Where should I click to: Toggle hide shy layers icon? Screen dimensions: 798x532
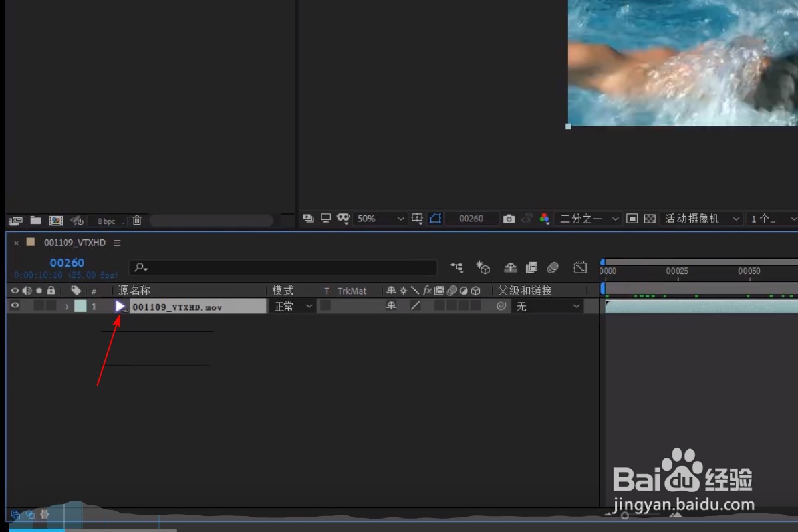coord(511,267)
